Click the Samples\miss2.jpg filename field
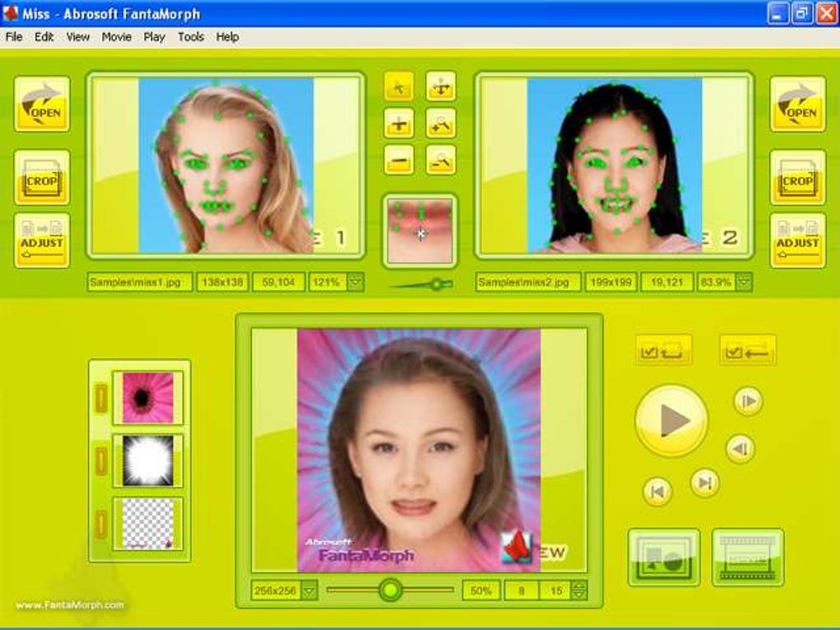Image resolution: width=840 pixels, height=630 pixels. pos(528,282)
